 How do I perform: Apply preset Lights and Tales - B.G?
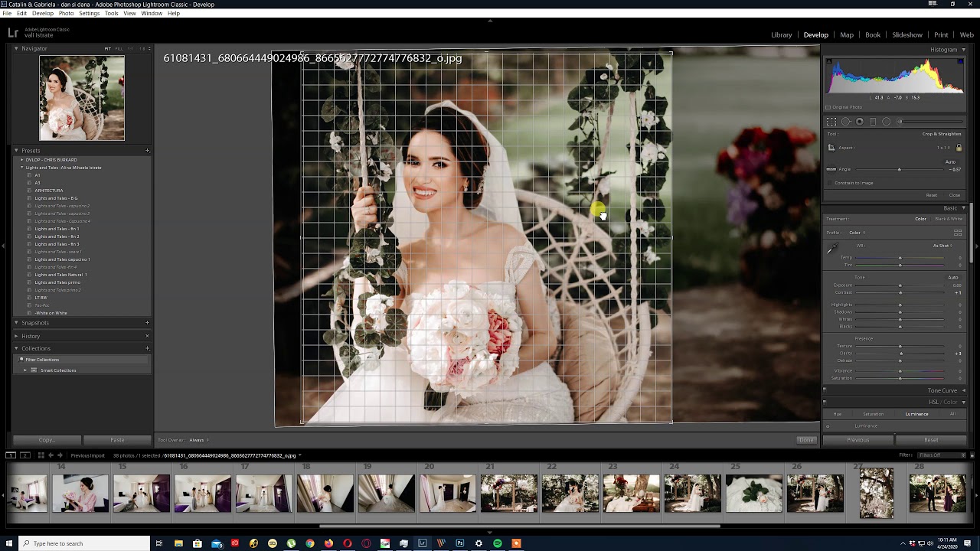click(56, 198)
